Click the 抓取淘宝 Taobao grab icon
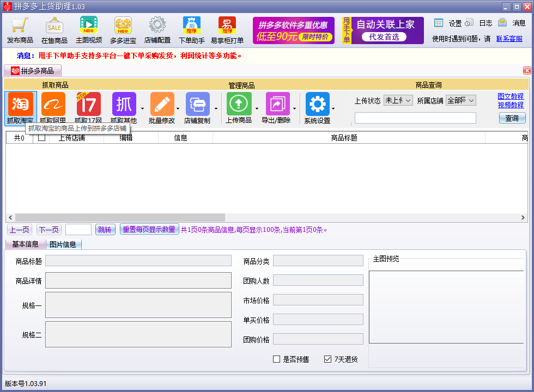This screenshot has width=534, height=392. (20, 105)
